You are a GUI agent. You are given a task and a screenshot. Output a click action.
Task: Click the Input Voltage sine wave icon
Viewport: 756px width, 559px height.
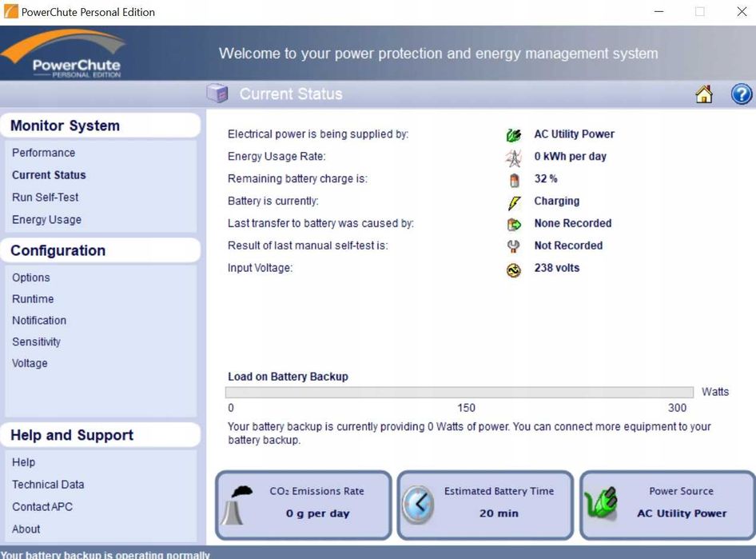514,270
